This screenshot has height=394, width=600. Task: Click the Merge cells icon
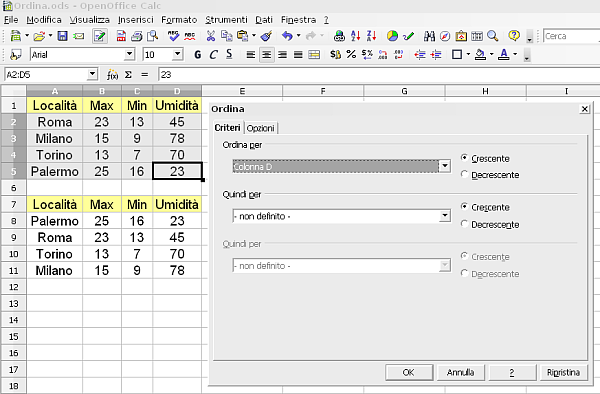click(x=314, y=55)
